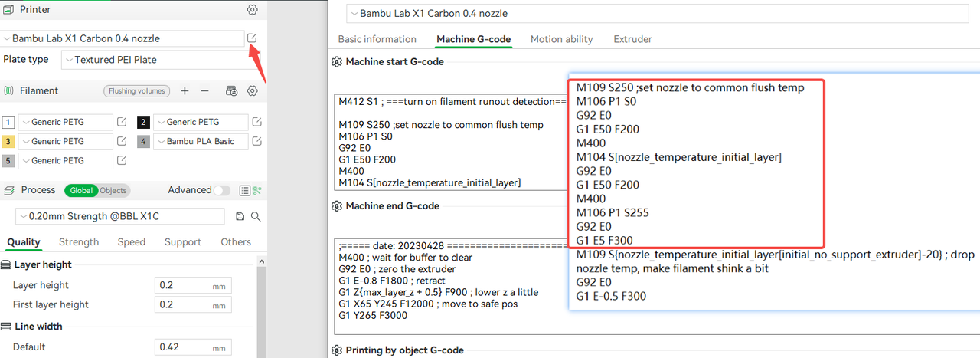Open the Bambu PLA Basic filament dropdown
Viewport: 980px width, 358px height.
(x=201, y=141)
